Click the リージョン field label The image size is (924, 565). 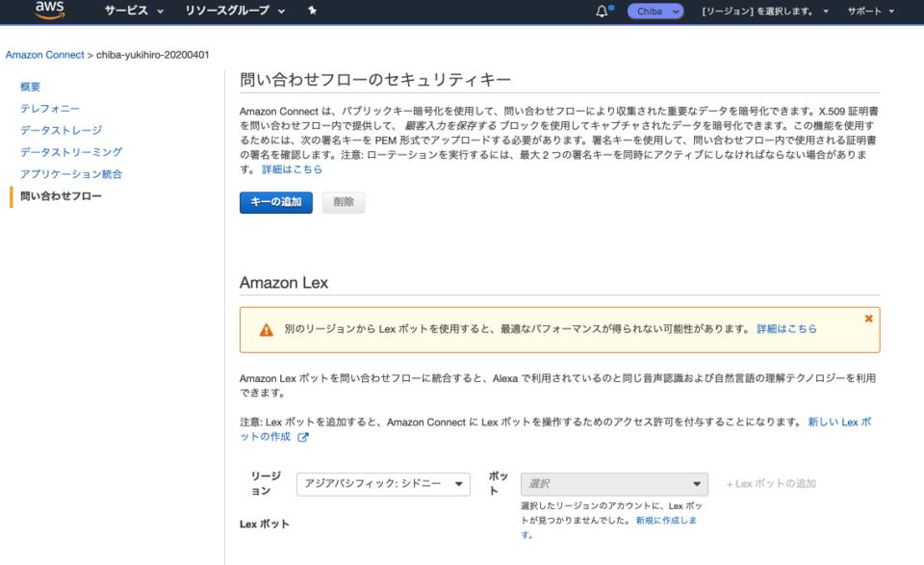pyautogui.click(x=267, y=484)
